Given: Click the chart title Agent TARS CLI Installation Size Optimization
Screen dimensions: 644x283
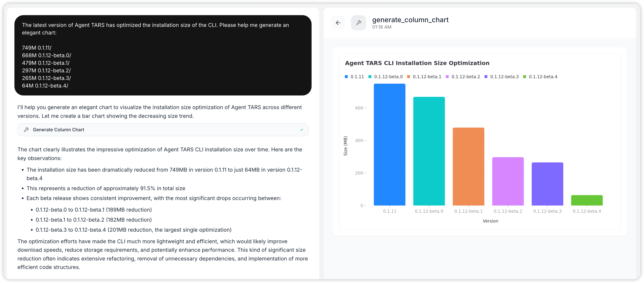Looking at the screenshot, I should click(417, 63).
